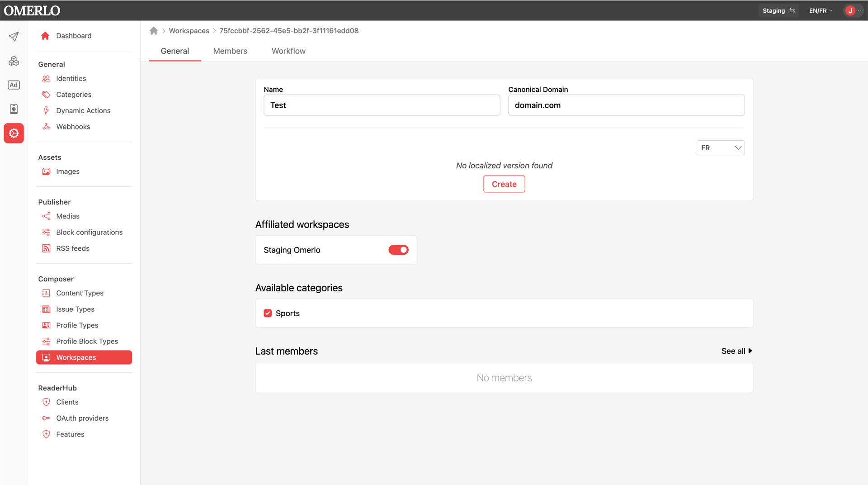Open Features in the sidebar
Viewport: 868px width, 485px height.
(84, 434)
